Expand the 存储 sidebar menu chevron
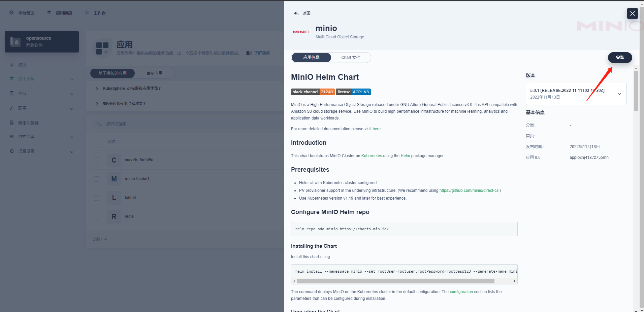The height and width of the screenshot is (312, 644). 72,94
